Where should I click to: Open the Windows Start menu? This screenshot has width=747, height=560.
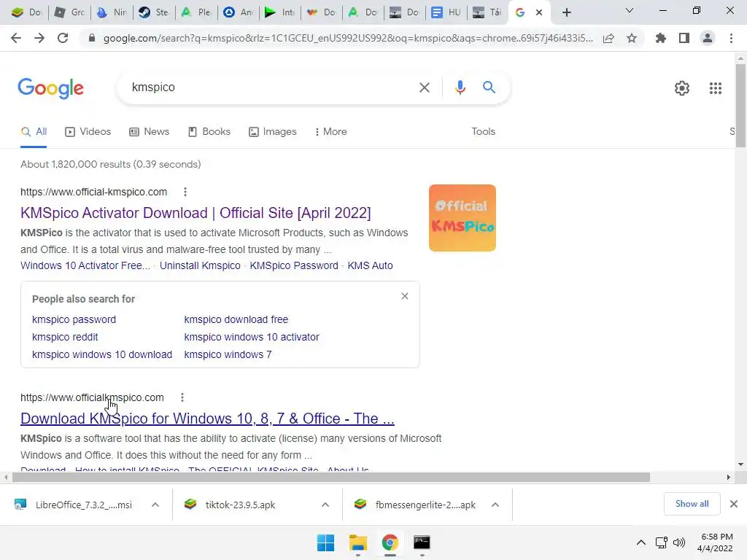pyautogui.click(x=326, y=542)
